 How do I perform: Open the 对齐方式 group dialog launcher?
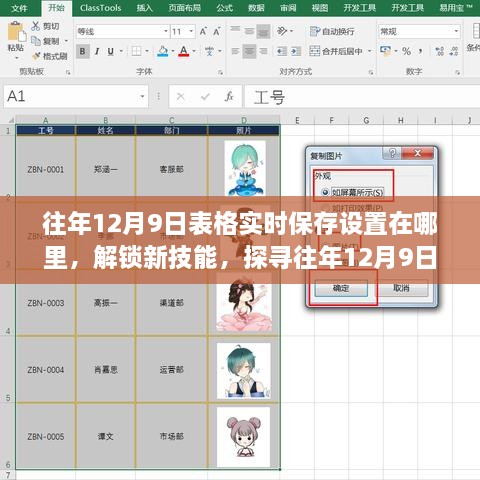tap(371, 72)
